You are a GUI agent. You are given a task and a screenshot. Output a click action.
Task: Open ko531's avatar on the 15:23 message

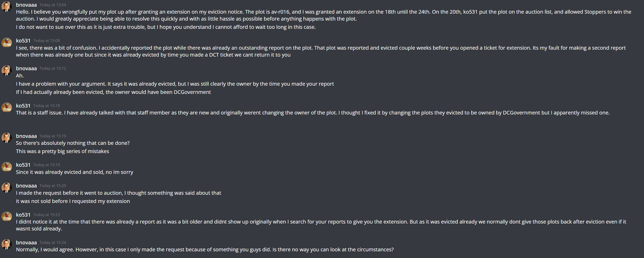pyautogui.click(x=7, y=217)
